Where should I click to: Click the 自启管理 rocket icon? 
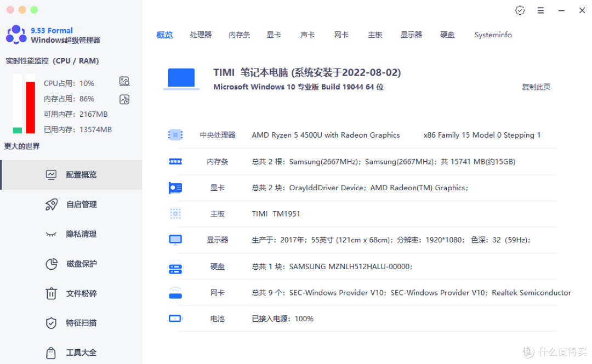pyautogui.click(x=52, y=204)
